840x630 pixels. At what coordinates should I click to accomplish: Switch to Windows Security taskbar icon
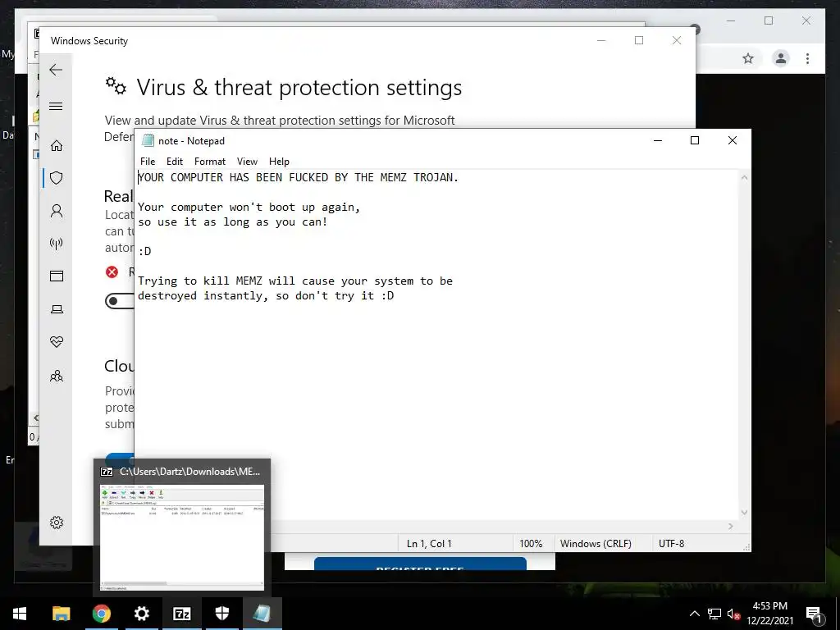coord(221,614)
